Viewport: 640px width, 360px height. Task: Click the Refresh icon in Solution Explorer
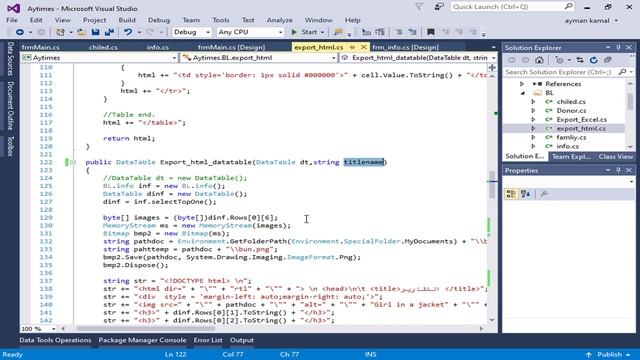pyautogui.click(x=593, y=60)
